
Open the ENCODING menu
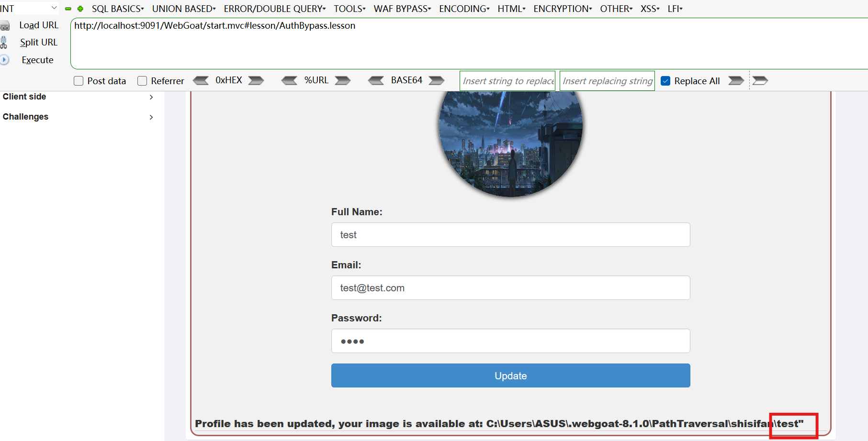point(464,9)
